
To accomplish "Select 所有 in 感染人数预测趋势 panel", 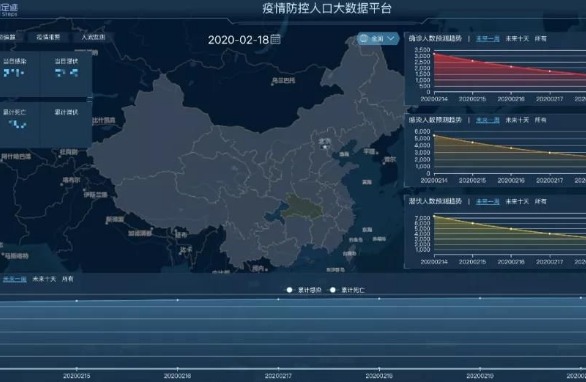I will (541, 120).
